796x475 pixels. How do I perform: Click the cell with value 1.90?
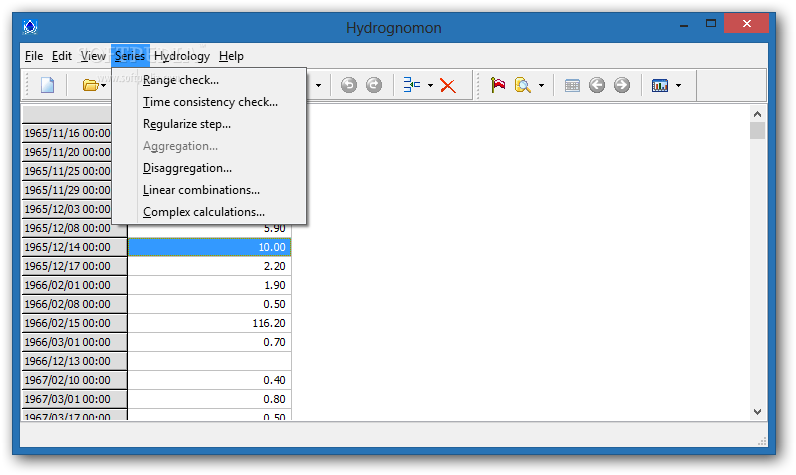coord(209,285)
